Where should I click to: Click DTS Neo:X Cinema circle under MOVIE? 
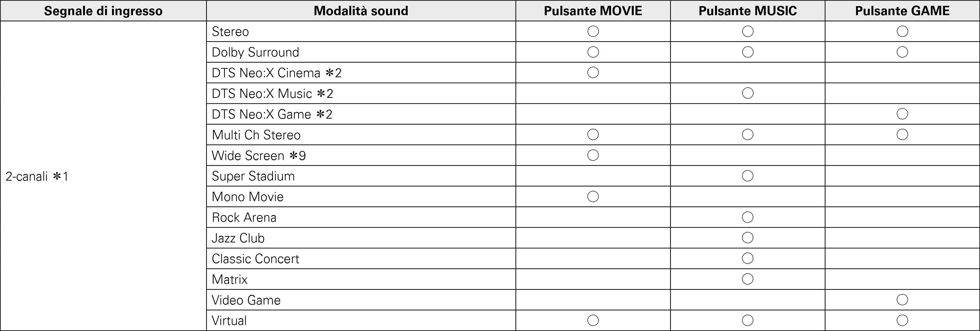[x=593, y=72]
